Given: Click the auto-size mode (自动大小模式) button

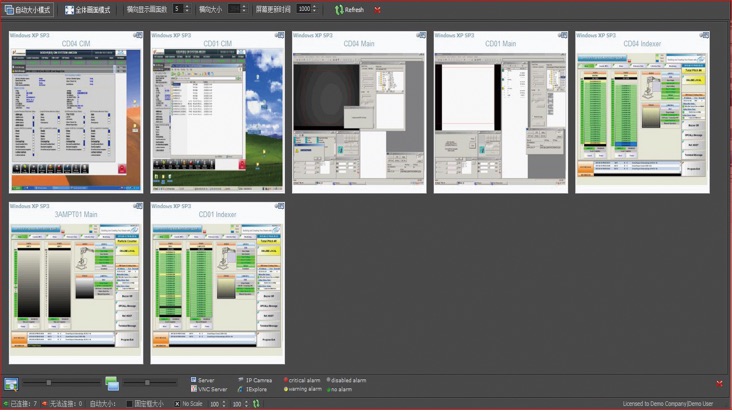Looking at the screenshot, I should (x=27, y=10).
